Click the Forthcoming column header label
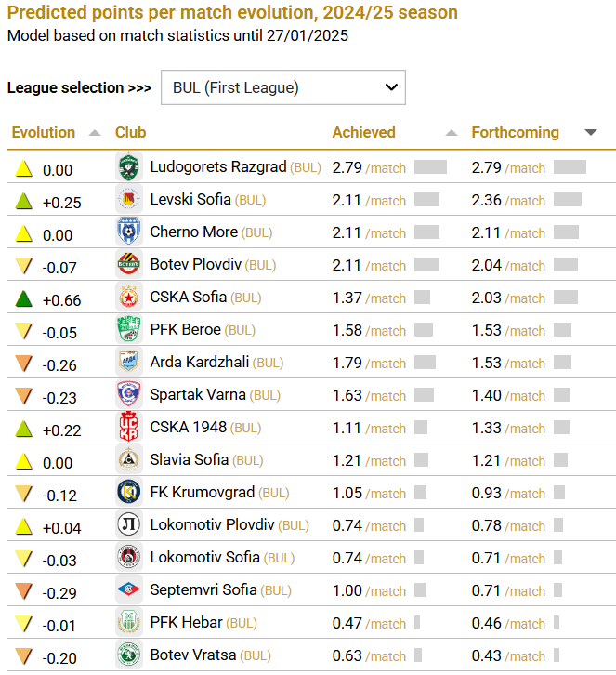Image resolution: width=616 pixels, height=675 pixels. (515, 132)
